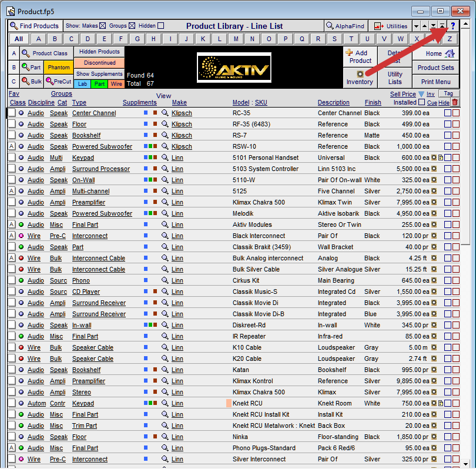Click the red trash can icon
This screenshot has height=469, width=476.
[455, 102]
